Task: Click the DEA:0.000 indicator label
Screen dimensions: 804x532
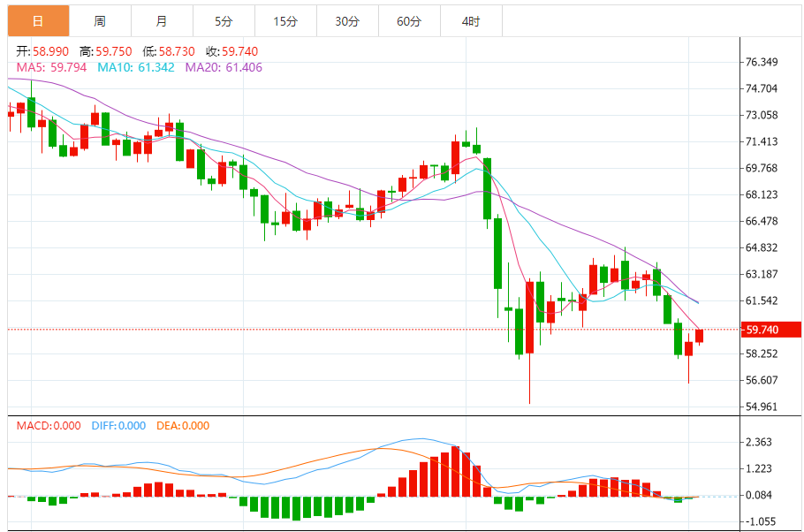Action: coord(183,426)
